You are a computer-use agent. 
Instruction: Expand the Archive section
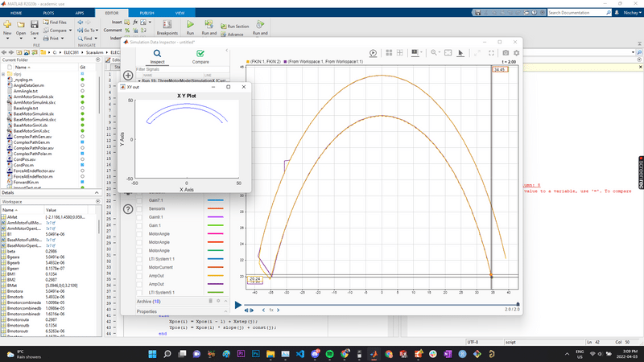click(225, 301)
